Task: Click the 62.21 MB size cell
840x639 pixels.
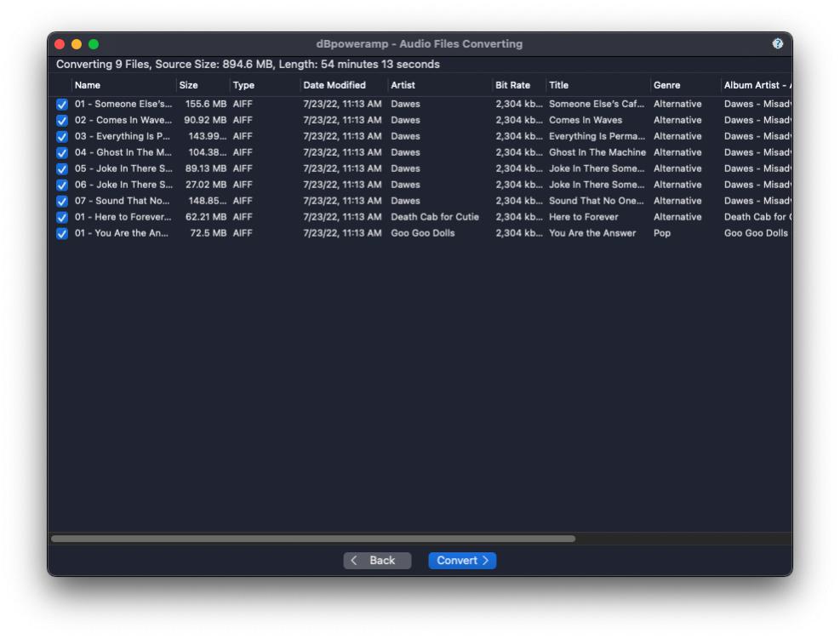Action: (x=206, y=216)
